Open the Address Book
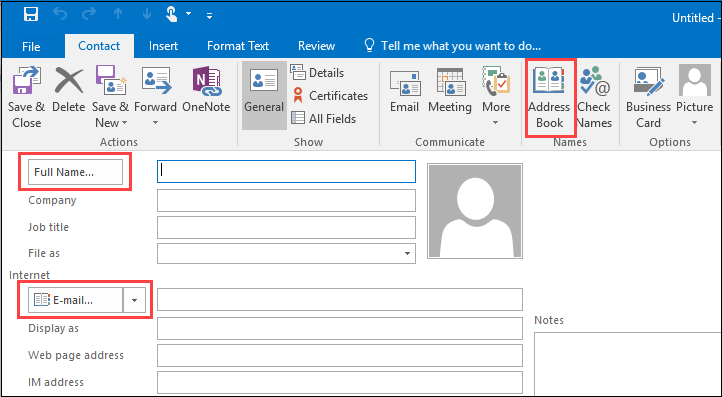The width and height of the screenshot is (722, 397). [549, 97]
